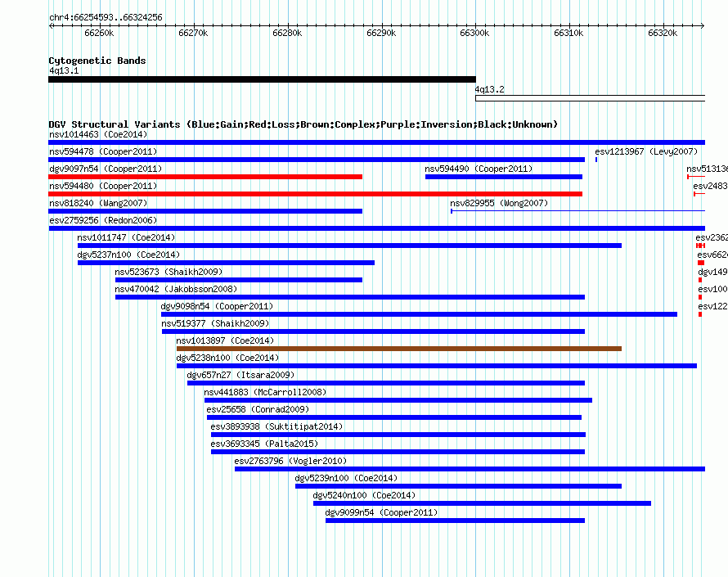Click brown complex bar of nsv1013897
728x577 pixels.
[399, 349]
